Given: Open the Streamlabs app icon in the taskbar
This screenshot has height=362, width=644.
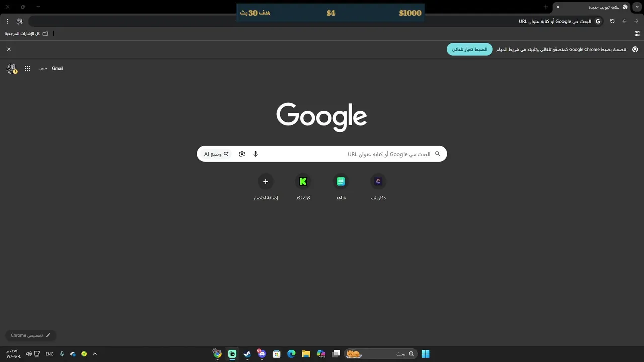Looking at the screenshot, I should coord(232,354).
